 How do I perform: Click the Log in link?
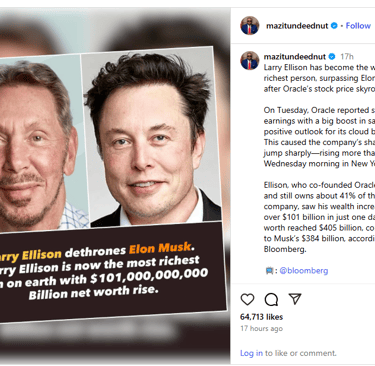tap(251, 353)
